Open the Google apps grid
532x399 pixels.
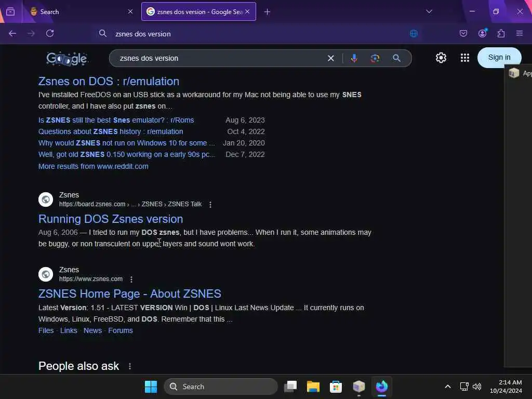465,58
